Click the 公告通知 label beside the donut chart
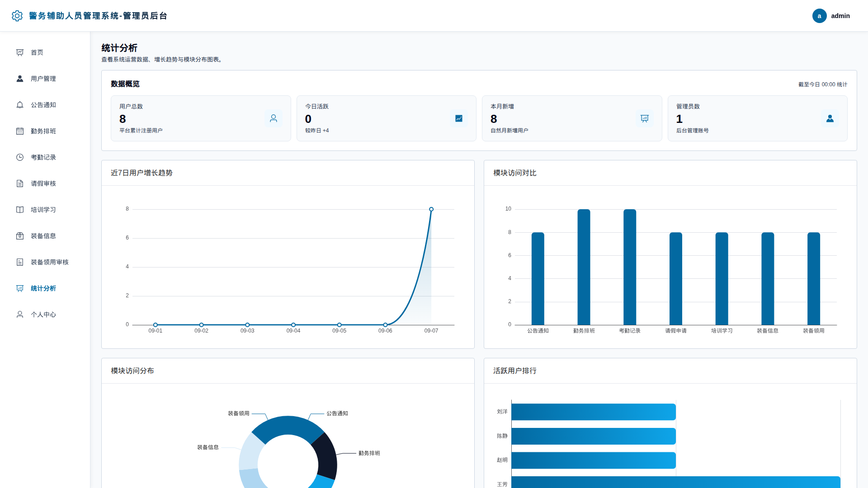Viewport: 868px width, 488px height. (x=337, y=413)
